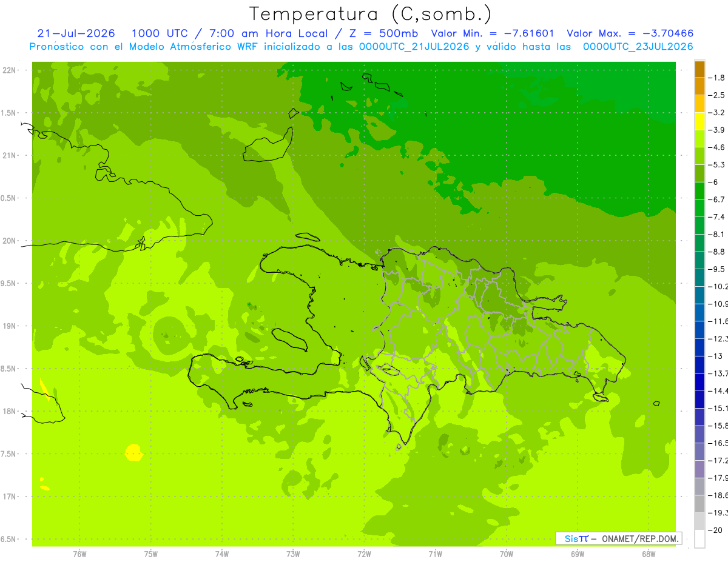This screenshot has width=728, height=562.
Task: Click the "-2.5" color bar label
Action: (x=717, y=95)
